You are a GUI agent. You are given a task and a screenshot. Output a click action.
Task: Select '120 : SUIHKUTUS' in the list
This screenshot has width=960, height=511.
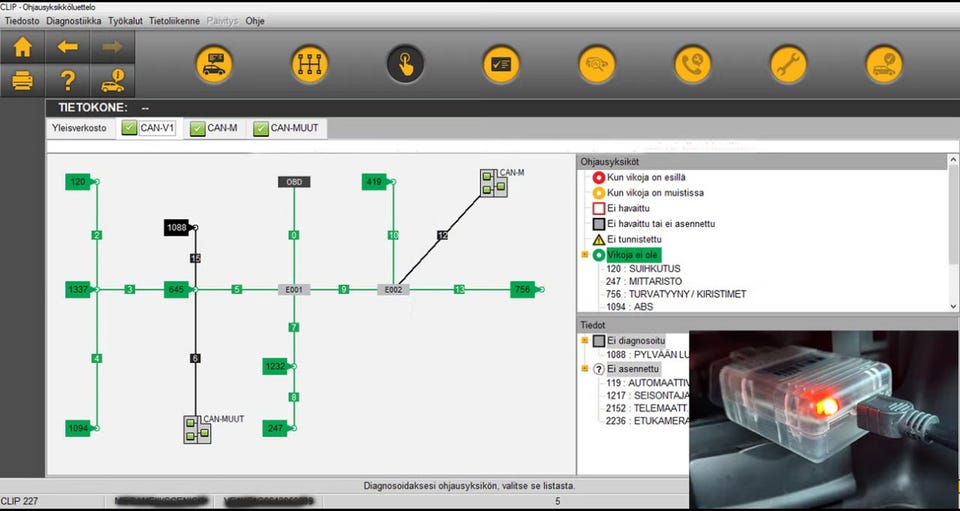click(x=643, y=269)
